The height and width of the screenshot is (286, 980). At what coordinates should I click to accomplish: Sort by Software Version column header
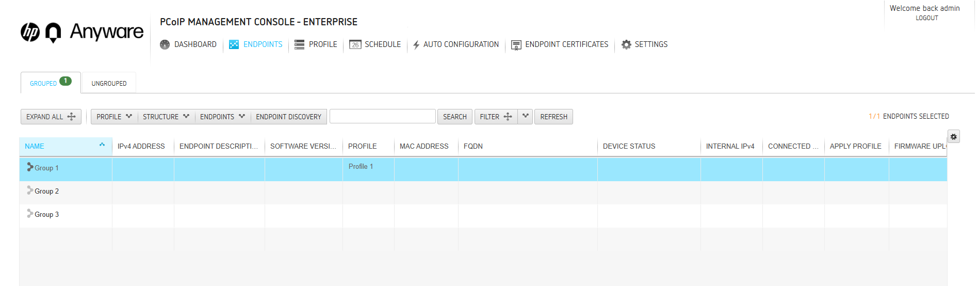303,146
